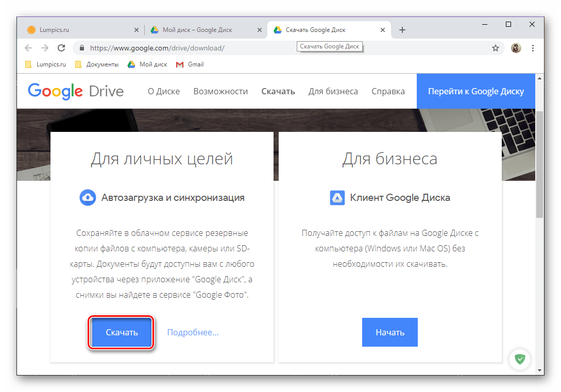This screenshot has height=392, width=561.
Task: Minimize the browser window
Action: click(x=485, y=24)
